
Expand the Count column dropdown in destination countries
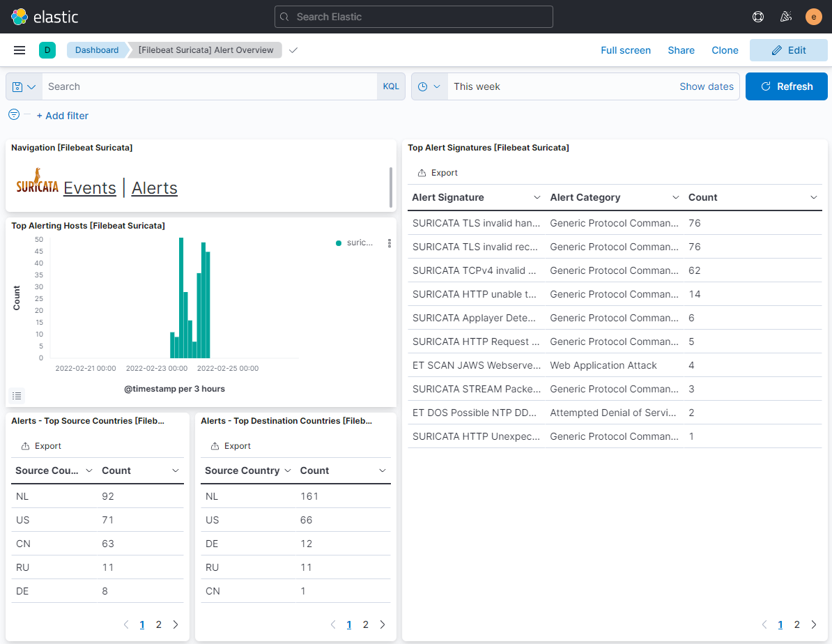click(382, 470)
